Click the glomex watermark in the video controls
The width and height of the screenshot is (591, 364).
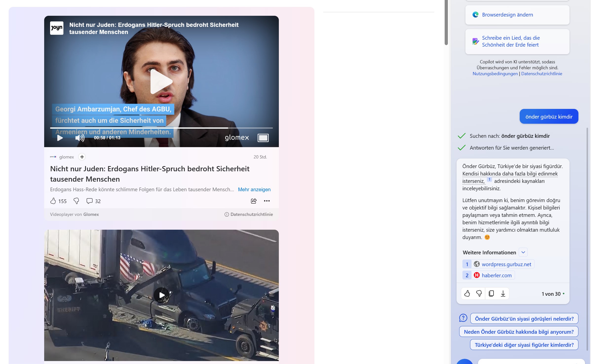(237, 138)
